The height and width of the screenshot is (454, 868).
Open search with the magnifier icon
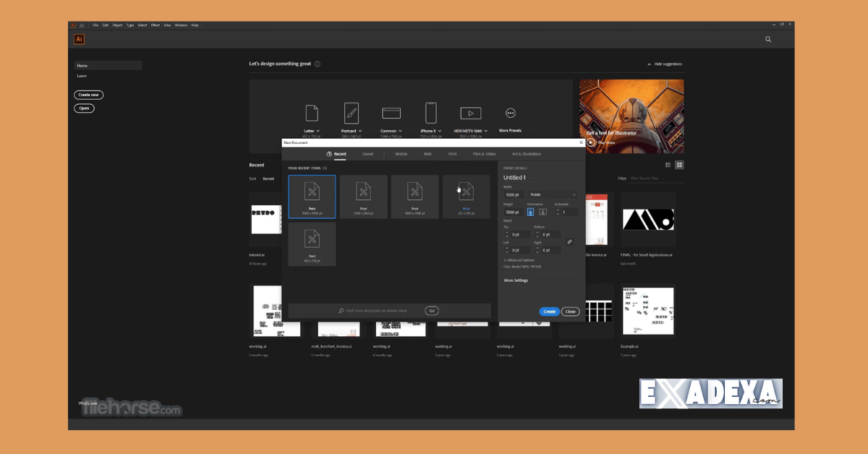click(x=768, y=40)
